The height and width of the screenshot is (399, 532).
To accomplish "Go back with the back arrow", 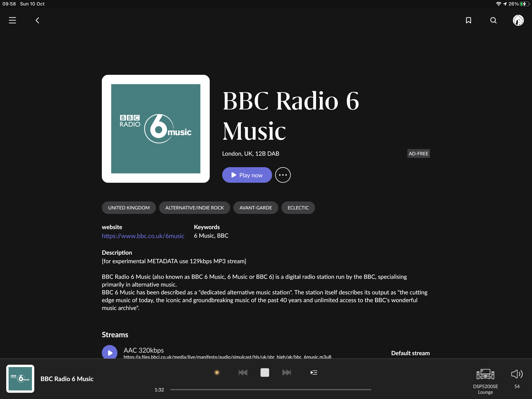I will pos(37,20).
